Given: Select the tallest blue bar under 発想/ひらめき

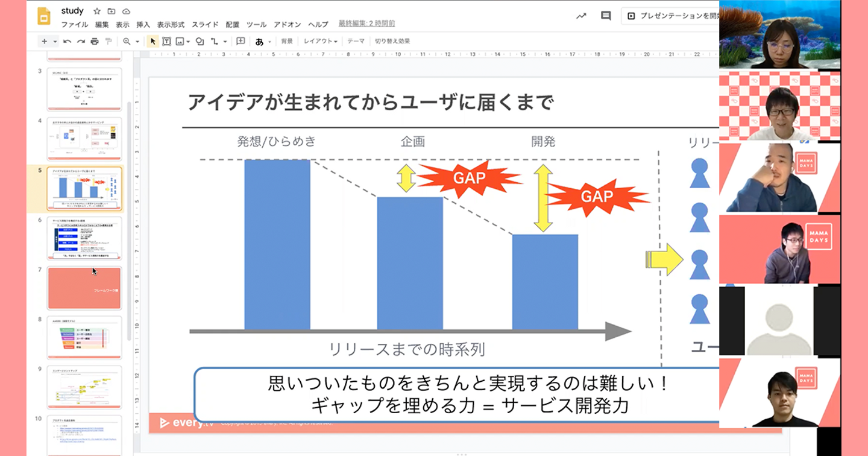Looking at the screenshot, I should click(277, 244).
